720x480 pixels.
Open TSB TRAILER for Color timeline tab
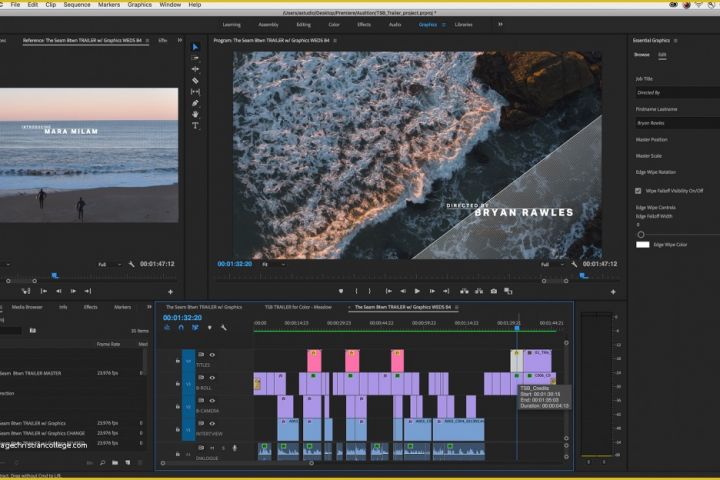[x=298, y=307]
